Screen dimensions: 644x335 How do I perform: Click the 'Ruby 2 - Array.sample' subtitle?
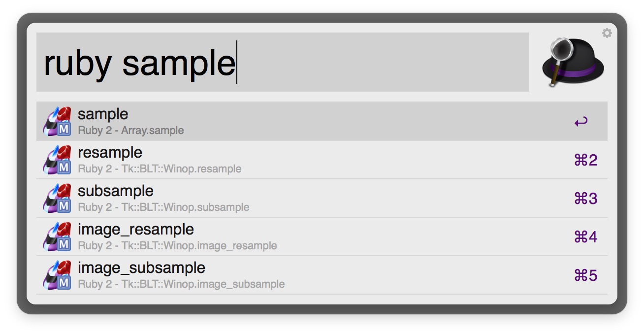point(131,131)
